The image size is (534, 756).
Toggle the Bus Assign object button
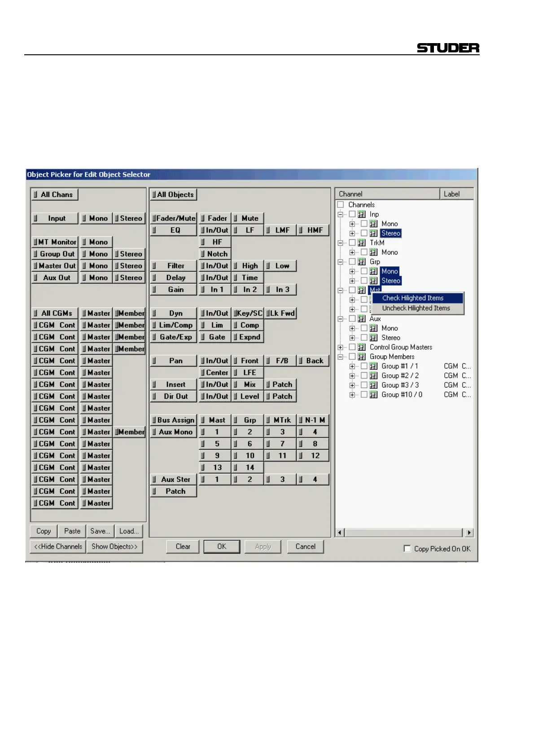(173, 420)
